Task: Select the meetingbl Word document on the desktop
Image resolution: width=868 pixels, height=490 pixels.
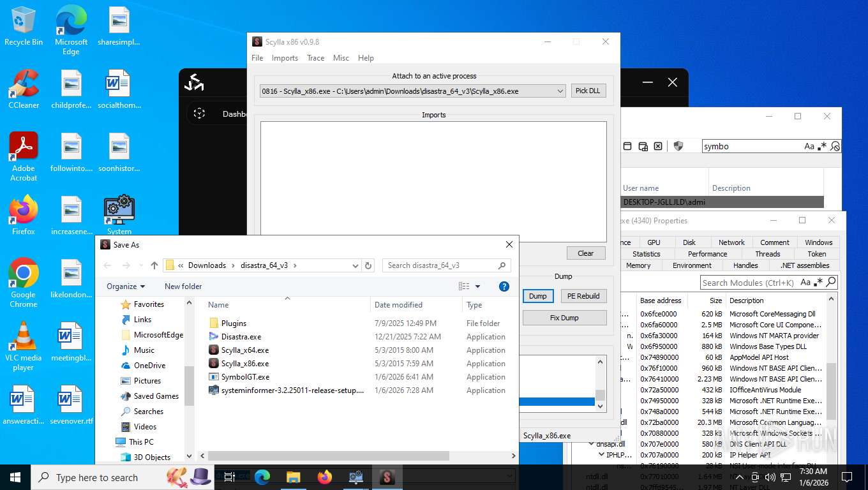Action: 71,342
